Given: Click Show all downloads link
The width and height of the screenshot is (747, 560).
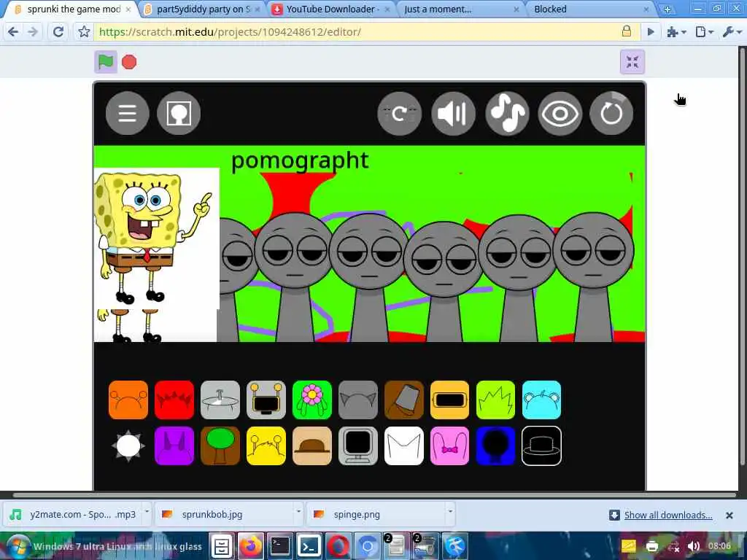Looking at the screenshot, I should pos(668,516).
